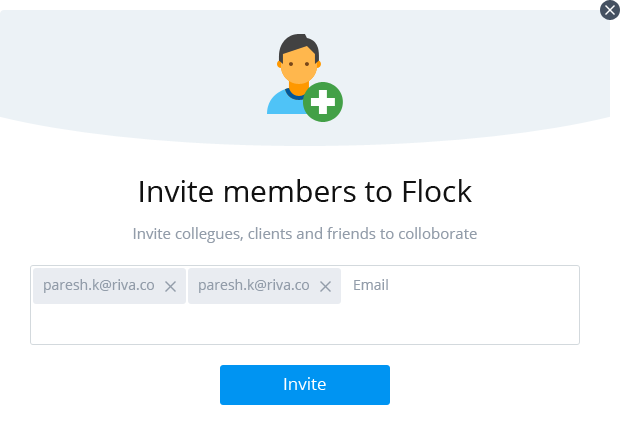Image resolution: width=620 pixels, height=445 pixels.
Task: Click the avatar's dark hair
Action: (298, 45)
